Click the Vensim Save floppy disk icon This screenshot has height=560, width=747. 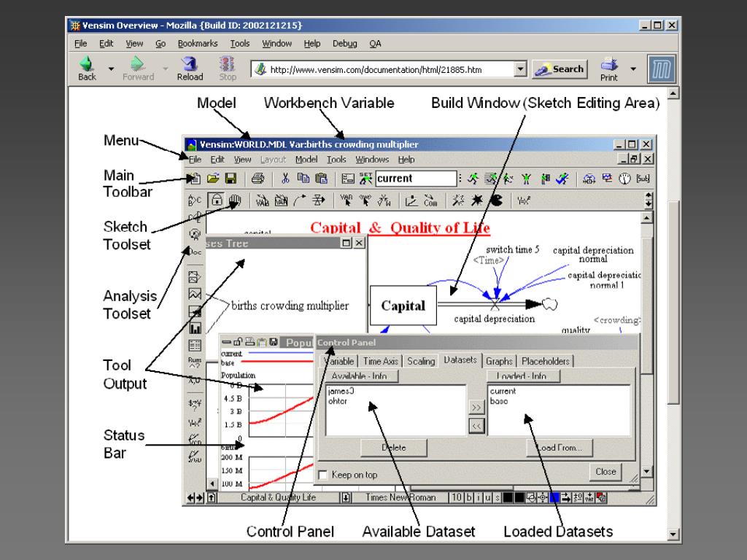pyautogui.click(x=231, y=179)
